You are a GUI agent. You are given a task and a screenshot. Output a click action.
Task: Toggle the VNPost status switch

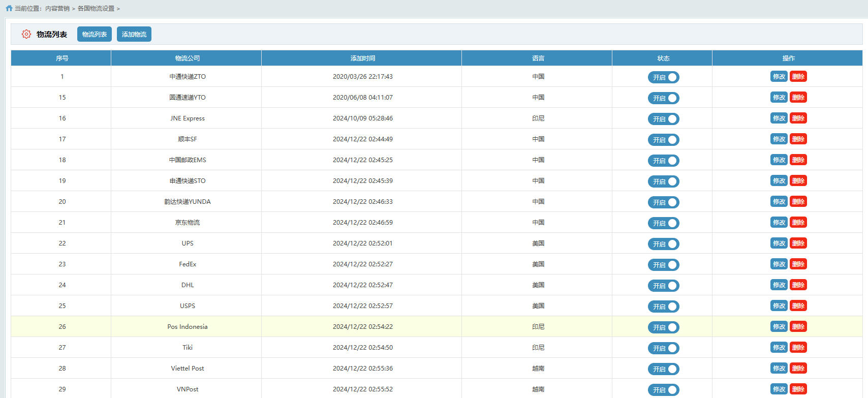[664, 390]
